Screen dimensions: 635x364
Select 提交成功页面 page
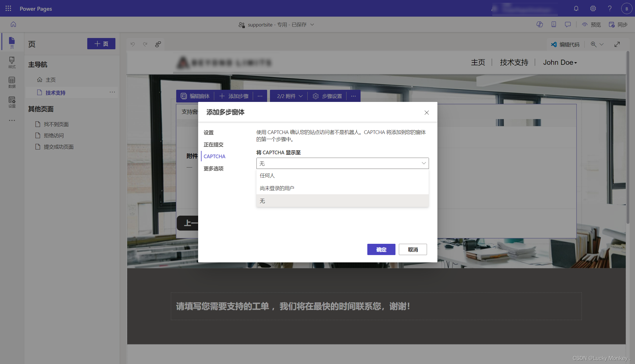(59, 147)
